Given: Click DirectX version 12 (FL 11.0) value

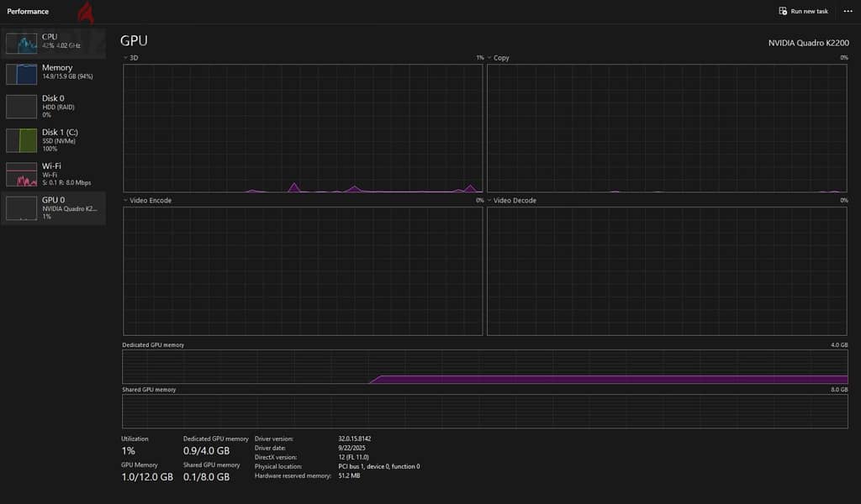Looking at the screenshot, I should click(354, 458).
